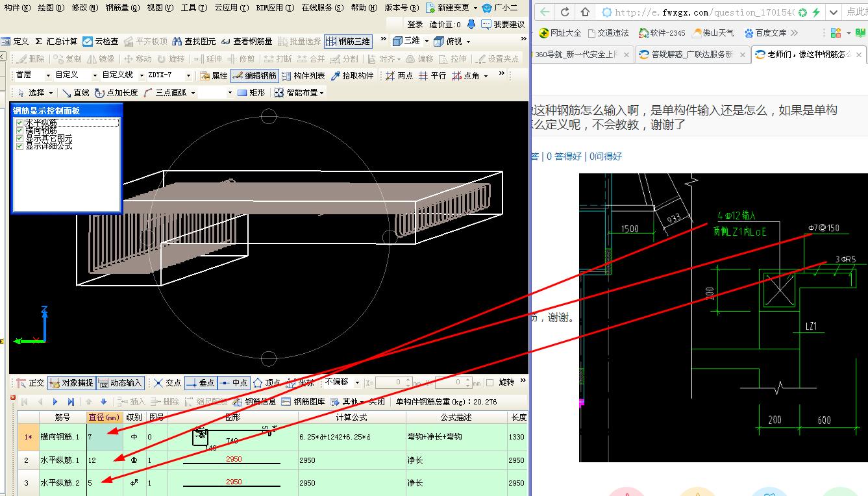This screenshot has height=496, width=868.
Task: Open 属性 properties panel
Action: coord(214,75)
